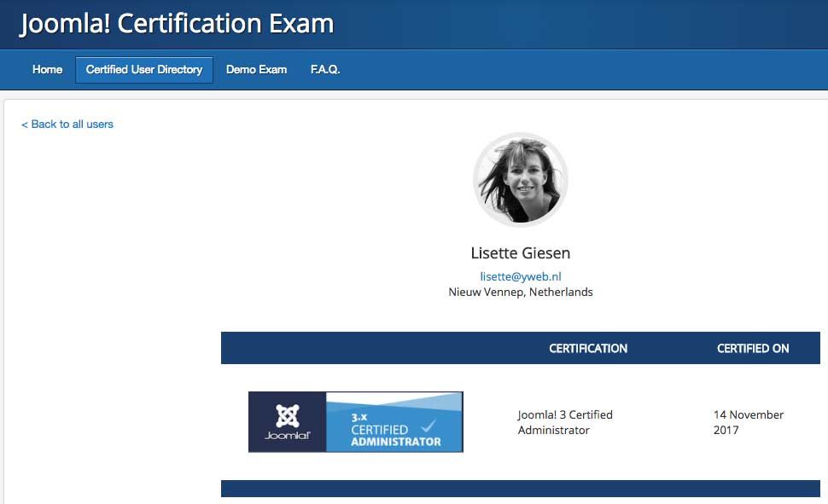Click the name Lisette Giesen
The image size is (828, 504).
(520, 253)
